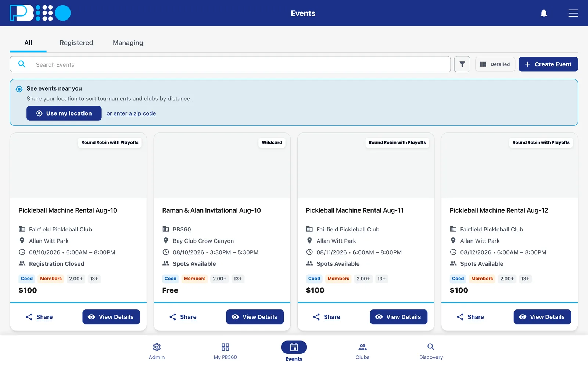Toggle the Detailed view layout
Viewport: 588px width, 368px height.
495,64
